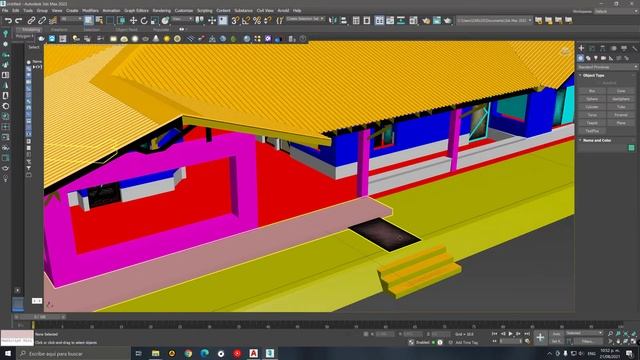Click the Maximize Viewport Toggle icon
Screen dimensions: 640x360
(633, 341)
